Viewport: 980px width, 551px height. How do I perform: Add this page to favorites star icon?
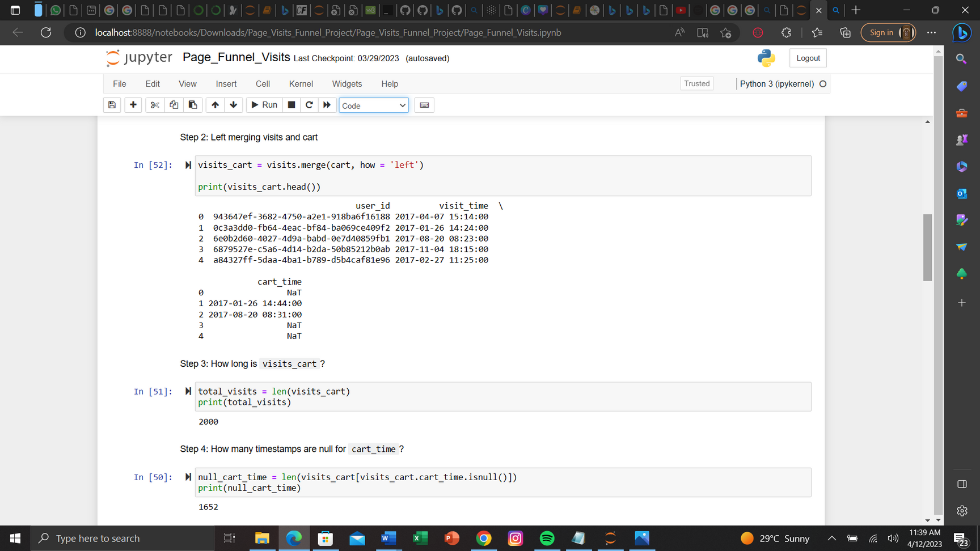pos(726,32)
